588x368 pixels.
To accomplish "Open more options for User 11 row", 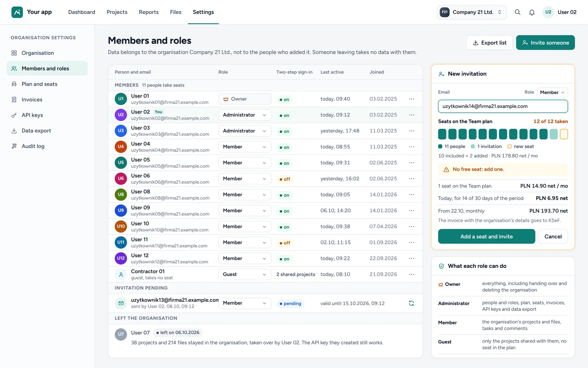I will pyautogui.click(x=412, y=243).
